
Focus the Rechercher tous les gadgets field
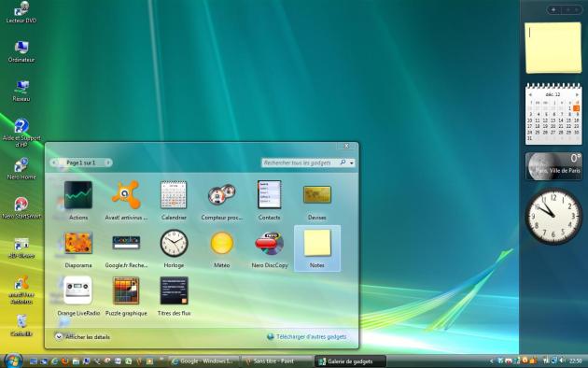(300, 163)
